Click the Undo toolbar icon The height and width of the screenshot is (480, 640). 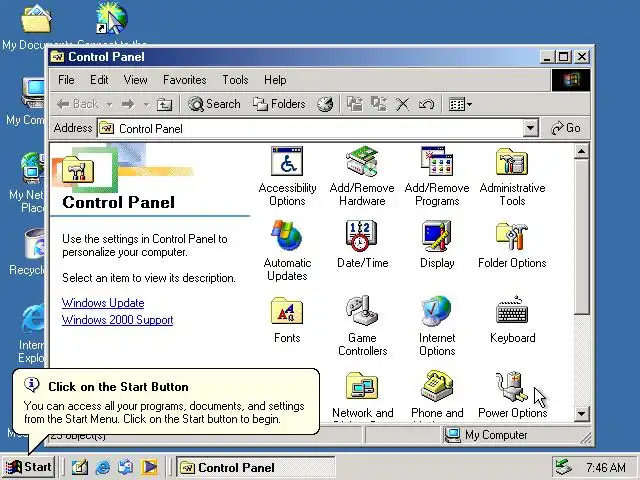coord(426,104)
